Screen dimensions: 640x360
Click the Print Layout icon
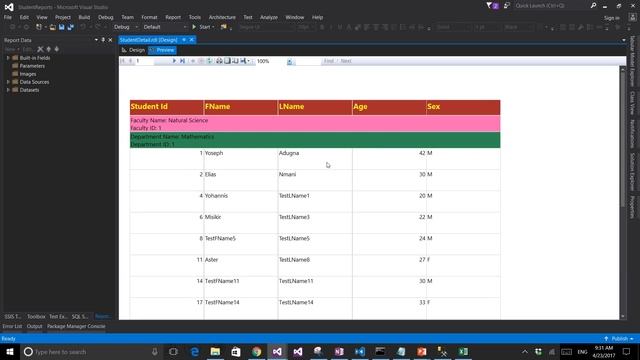(227, 61)
